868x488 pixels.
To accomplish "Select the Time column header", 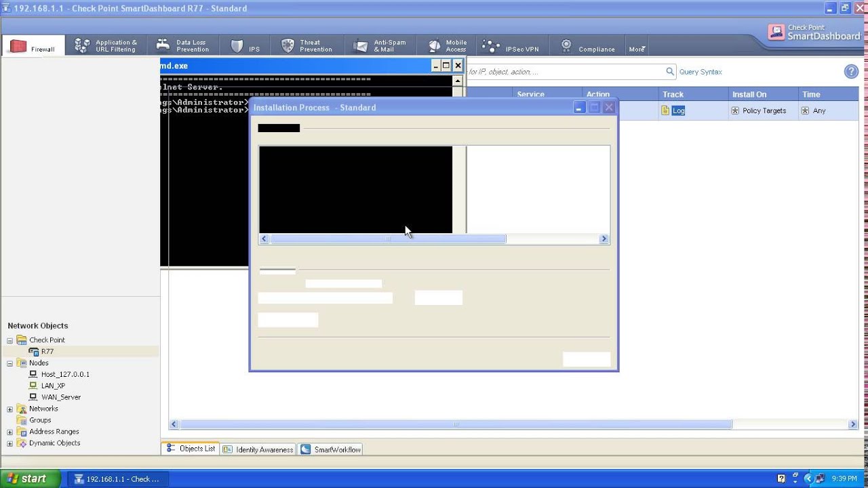I will click(x=827, y=94).
